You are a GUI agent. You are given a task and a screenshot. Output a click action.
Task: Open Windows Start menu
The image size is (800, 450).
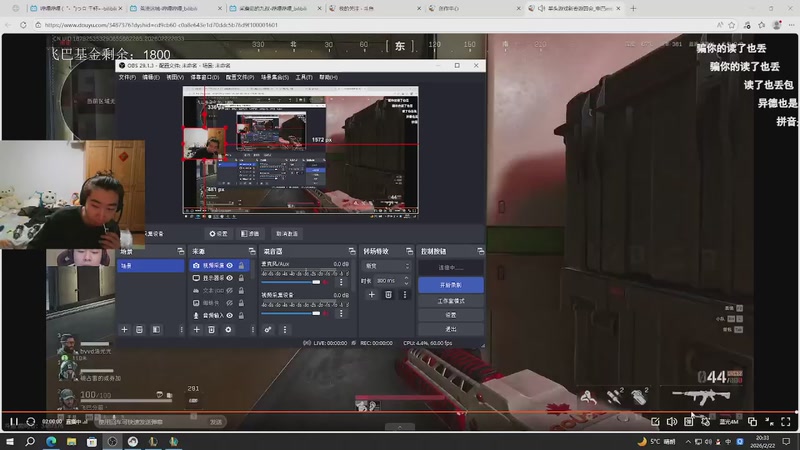pos(10,441)
